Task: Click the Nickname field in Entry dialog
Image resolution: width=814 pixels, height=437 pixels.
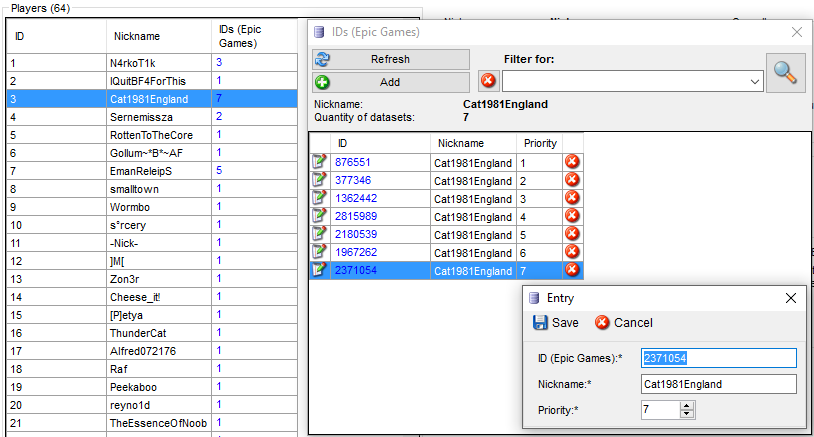Action: click(x=717, y=384)
